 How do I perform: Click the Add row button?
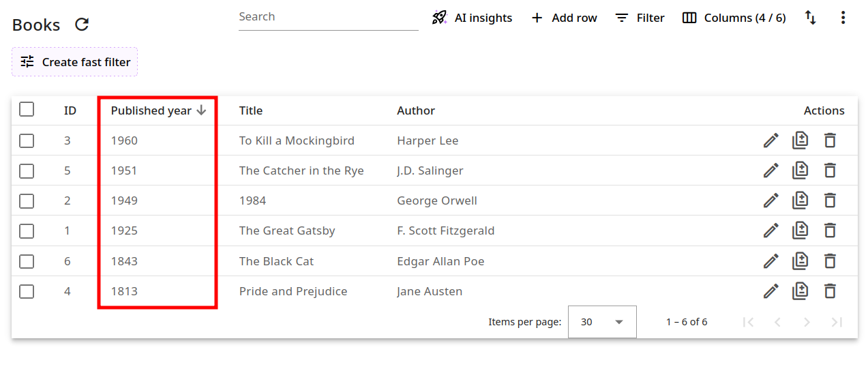(564, 18)
